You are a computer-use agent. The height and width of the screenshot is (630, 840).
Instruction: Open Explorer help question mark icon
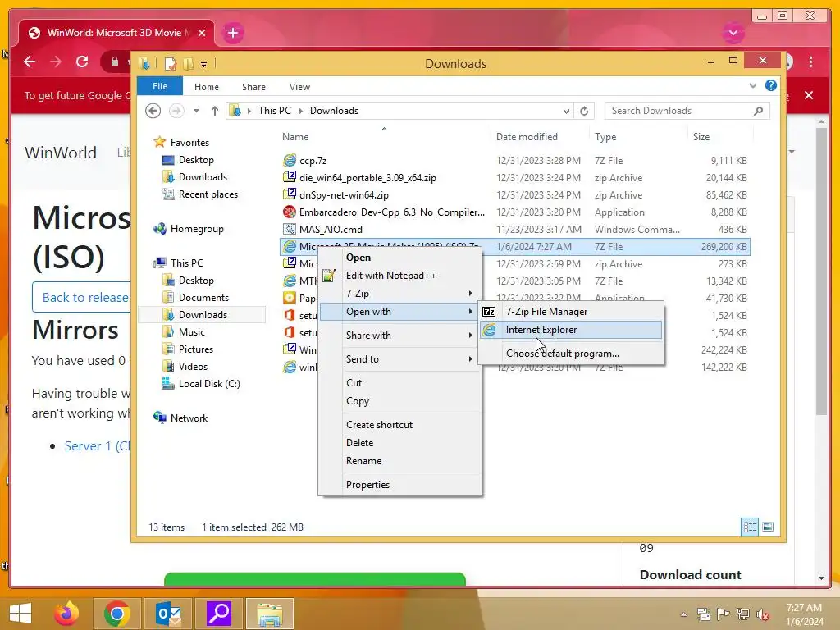point(771,85)
